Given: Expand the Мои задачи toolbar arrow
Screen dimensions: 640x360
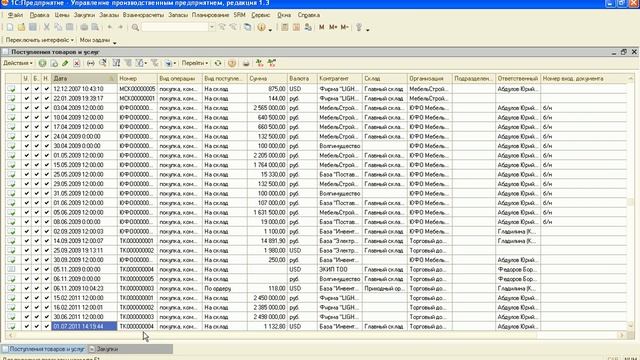Looking at the screenshot, I should click(115, 42).
